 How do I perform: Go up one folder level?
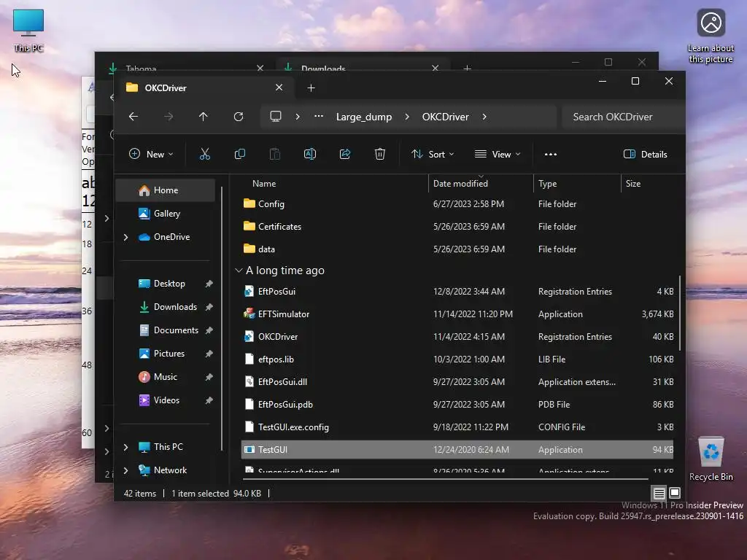tap(204, 117)
